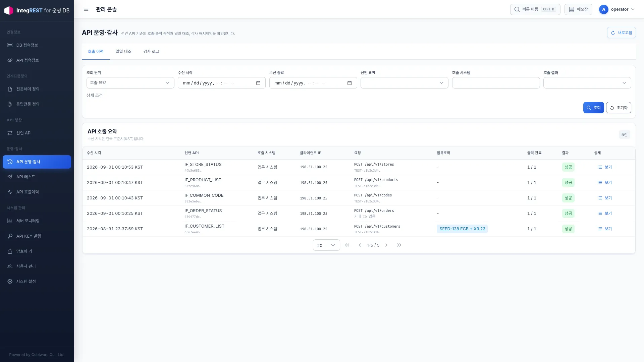Image resolution: width=644 pixels, height=362 pixels.
Task: Click the 새로고침 refresh button
Action: point(621,33)
